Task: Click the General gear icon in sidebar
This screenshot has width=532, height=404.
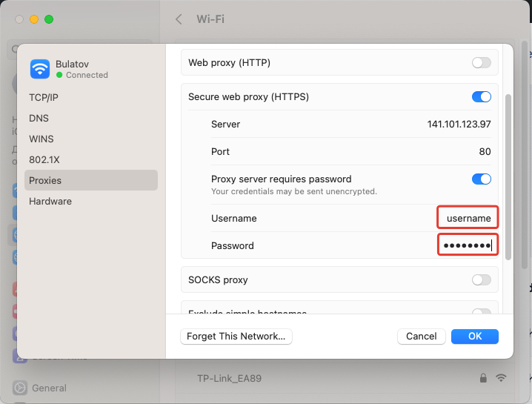Action: 19,388
